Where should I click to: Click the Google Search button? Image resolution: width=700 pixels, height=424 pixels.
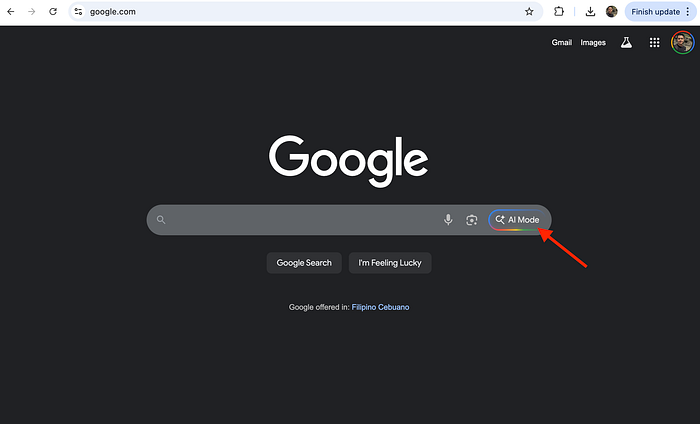pyautogui.click(x=304, y=263)
